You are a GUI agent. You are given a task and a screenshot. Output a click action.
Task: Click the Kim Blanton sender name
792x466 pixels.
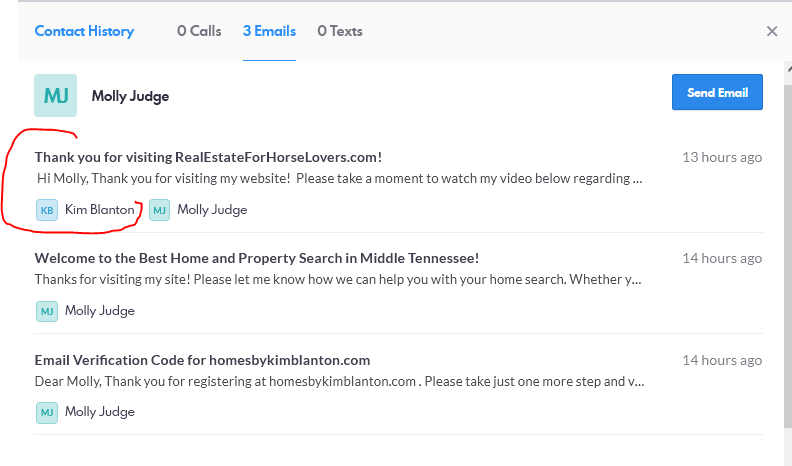[99, 210]
